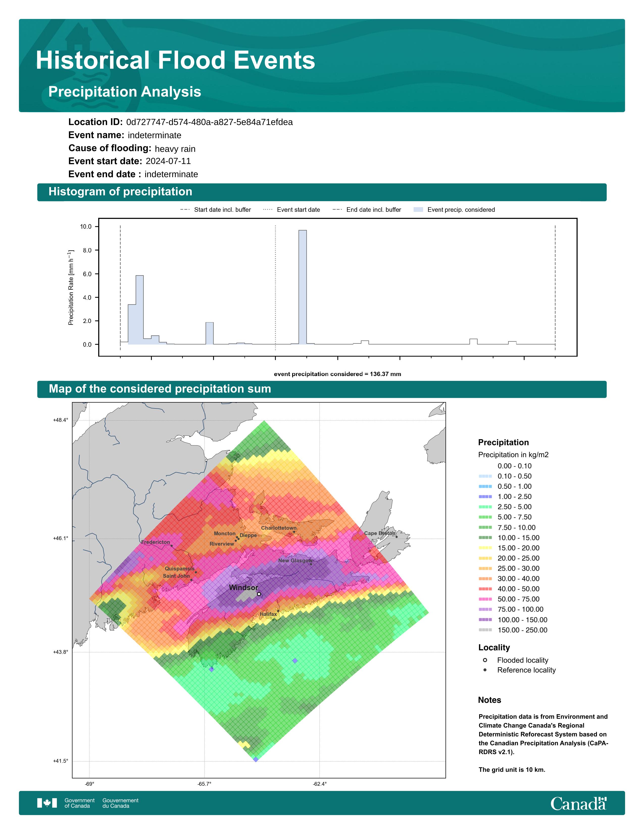
Task: Click the 150.00 - 250.00 grey legend swatch
Action: (485, 630)
